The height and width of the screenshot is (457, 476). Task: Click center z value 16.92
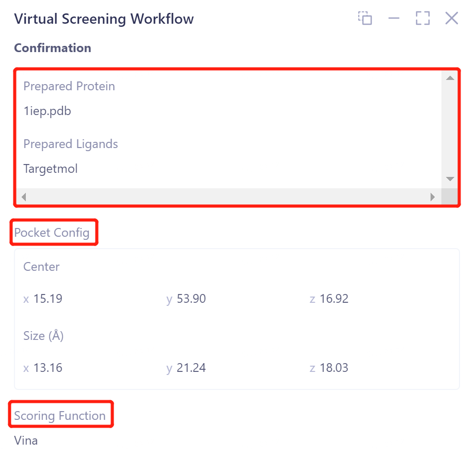pos(334,299)
